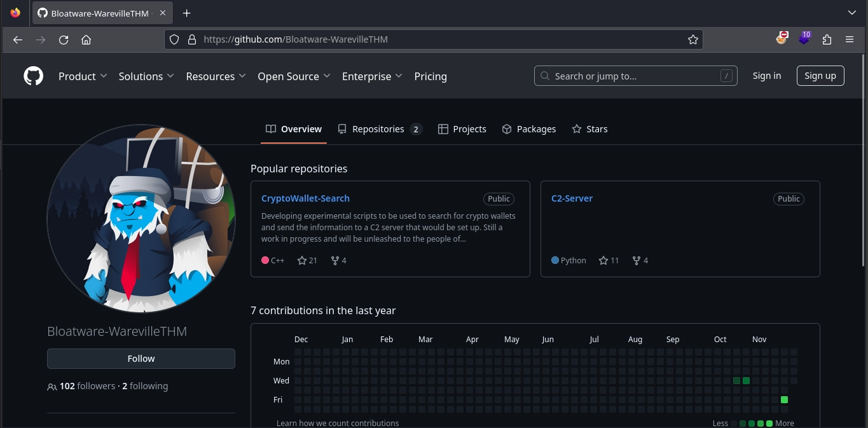The width and height of the screenshot is (868, 428).
Task: Expand the Enterprise navigation dropdown
Action: 372,76
